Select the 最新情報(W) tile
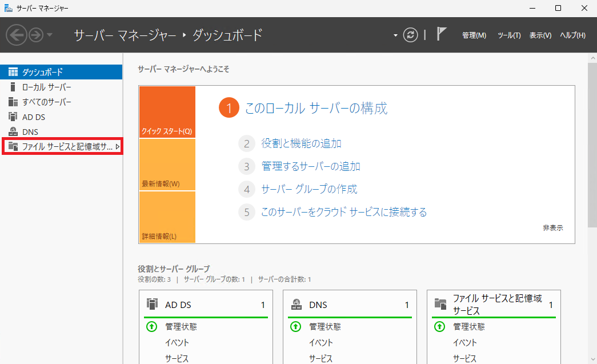 click(x=167, y=165)
